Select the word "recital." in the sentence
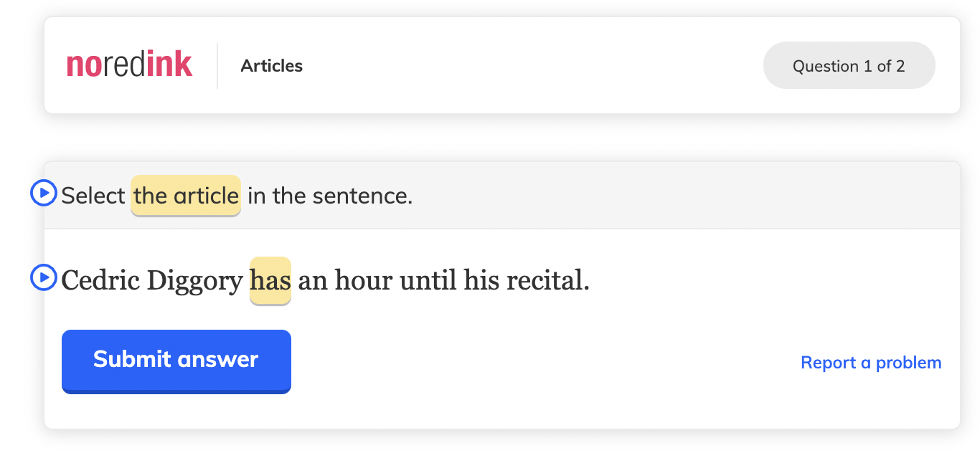The image size is (980, 453). (x=548, y=280)
